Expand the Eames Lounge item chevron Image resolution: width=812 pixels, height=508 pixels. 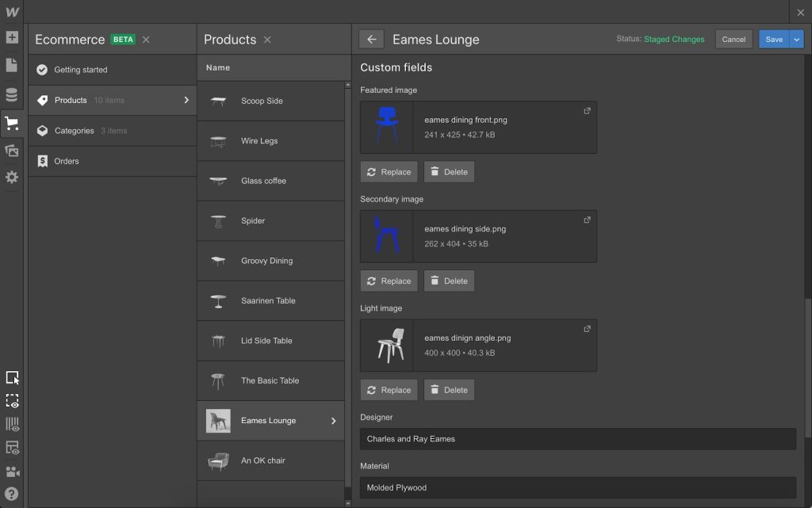(333, 421)
